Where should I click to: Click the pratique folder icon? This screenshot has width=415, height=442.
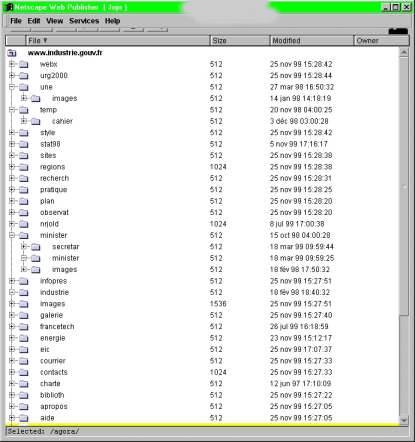click(x=24, y=190)
